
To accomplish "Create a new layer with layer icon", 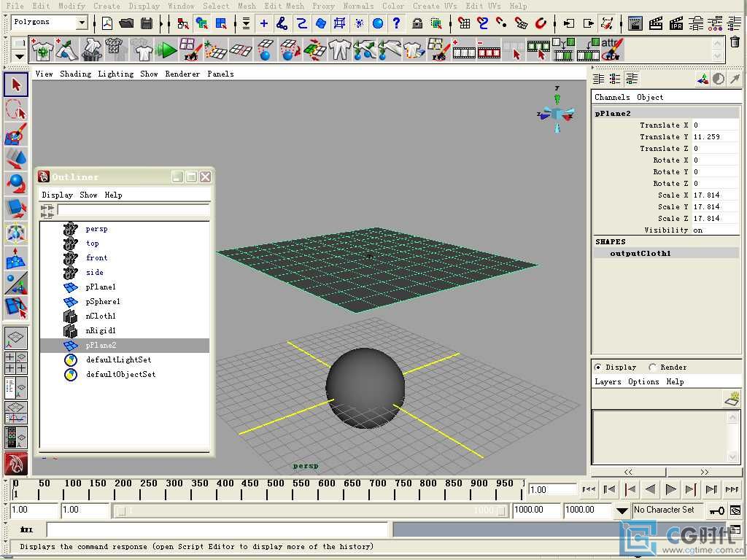I will tap(731, 399).
